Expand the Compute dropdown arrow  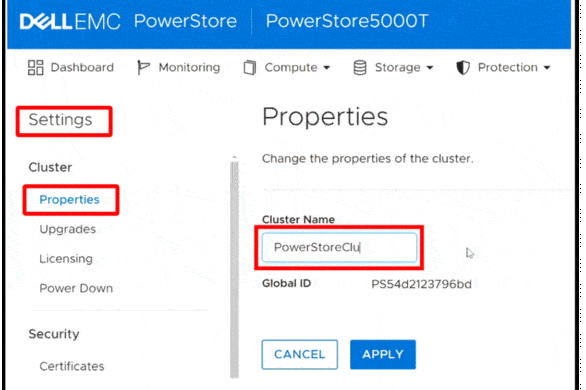pos(327,68)
